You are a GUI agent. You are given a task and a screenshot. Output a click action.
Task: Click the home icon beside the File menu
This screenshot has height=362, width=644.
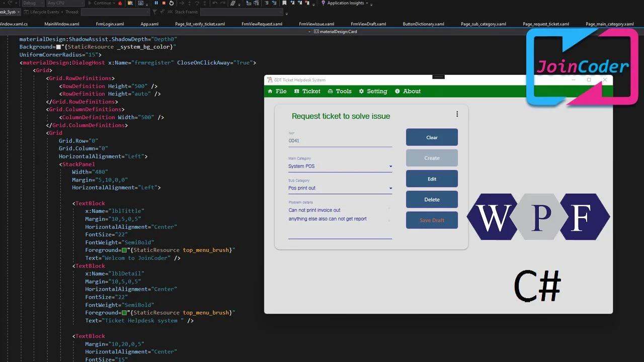270,91
